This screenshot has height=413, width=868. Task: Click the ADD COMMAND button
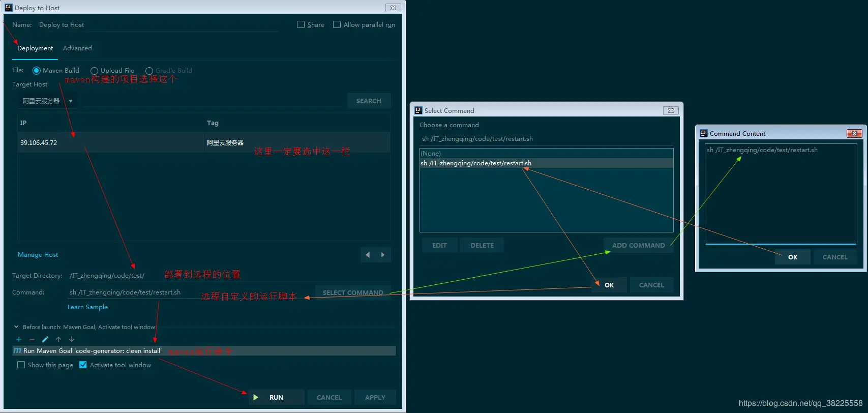[638, 245]
